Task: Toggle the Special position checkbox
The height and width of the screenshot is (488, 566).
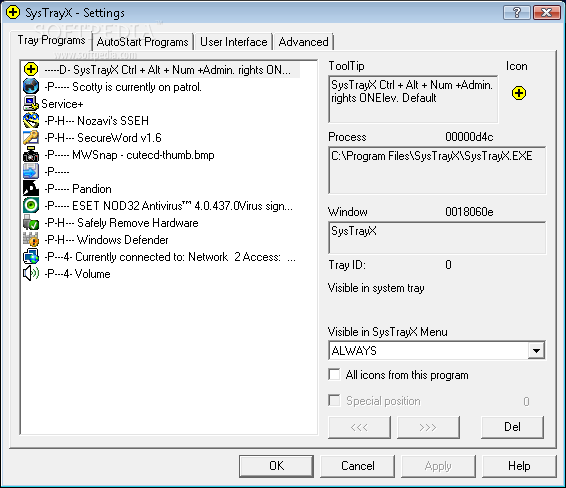Action: click(x=334, y=400)
